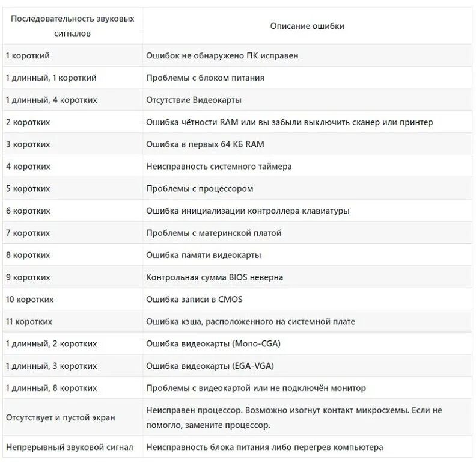The height and width of the screenshot is (462, 476).
Task: Select the "2 коротких" signal cell
Action: tap(28, 122)
